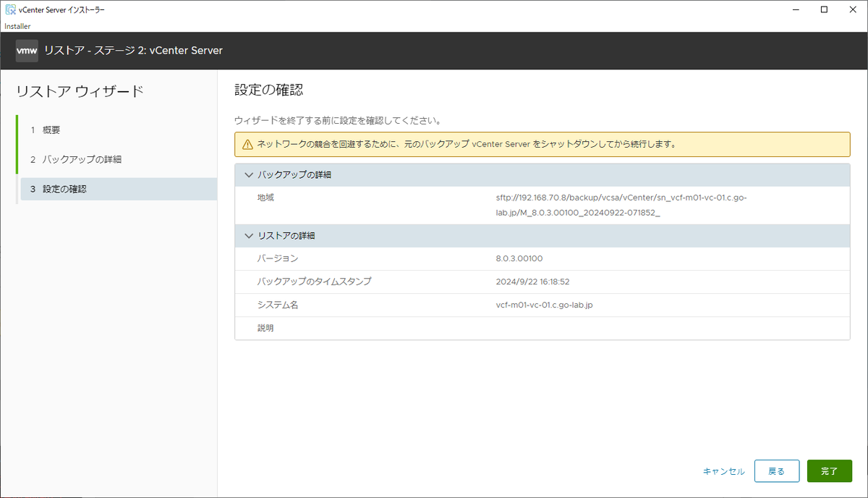Open the Installer menu
Image resolution: width=868 pixels, height=498 pixels.
(x=17, y=26)
